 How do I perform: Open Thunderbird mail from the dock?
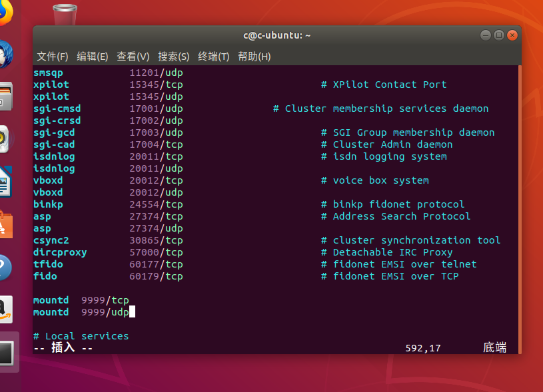(x=9, y=50)
